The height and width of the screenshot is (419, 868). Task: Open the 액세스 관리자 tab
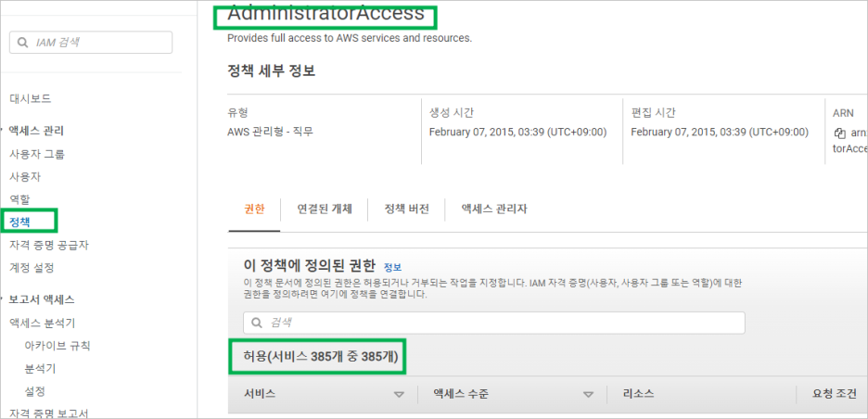493,209
